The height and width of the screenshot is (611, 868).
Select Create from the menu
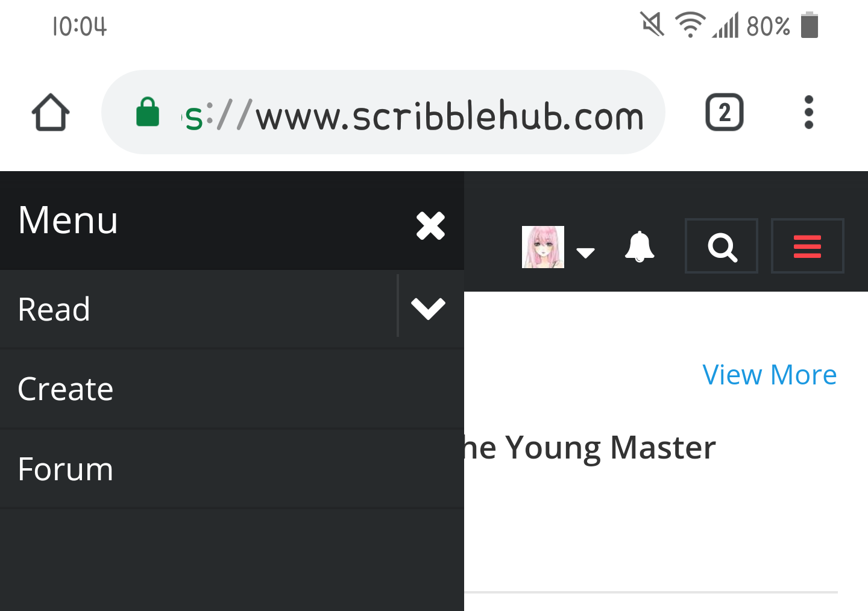click(x=66, y=389)
